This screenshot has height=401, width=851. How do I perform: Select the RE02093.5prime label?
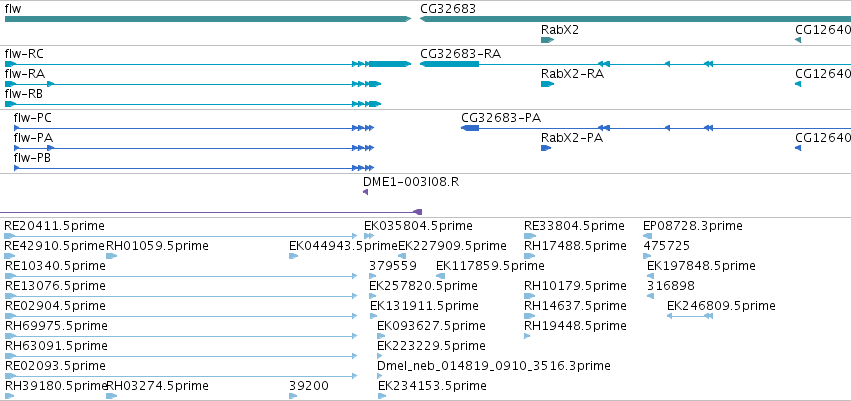click(x=55, y=366)
